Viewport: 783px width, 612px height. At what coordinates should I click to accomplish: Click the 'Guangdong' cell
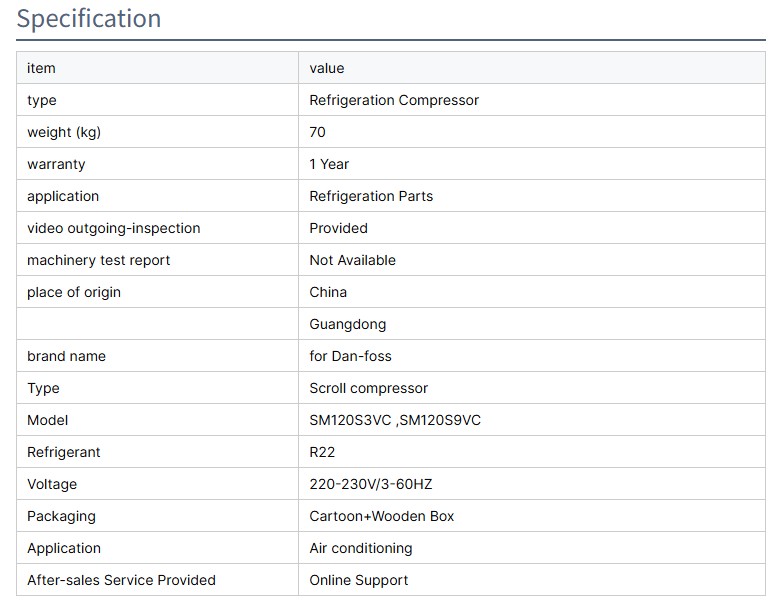pos(347,324)
